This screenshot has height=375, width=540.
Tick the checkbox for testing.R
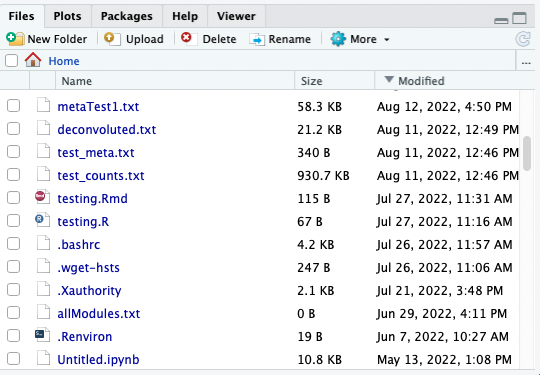(x=13, y=221)
